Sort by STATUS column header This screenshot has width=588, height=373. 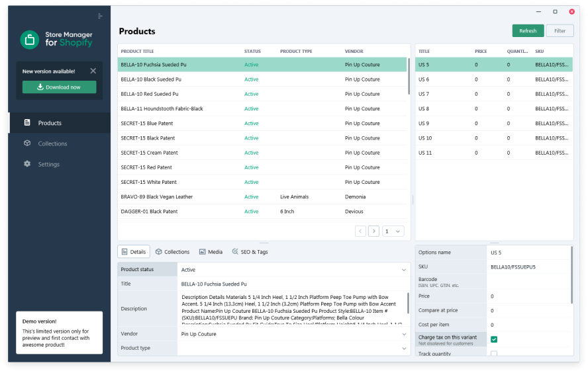click(x=252, y=52)
